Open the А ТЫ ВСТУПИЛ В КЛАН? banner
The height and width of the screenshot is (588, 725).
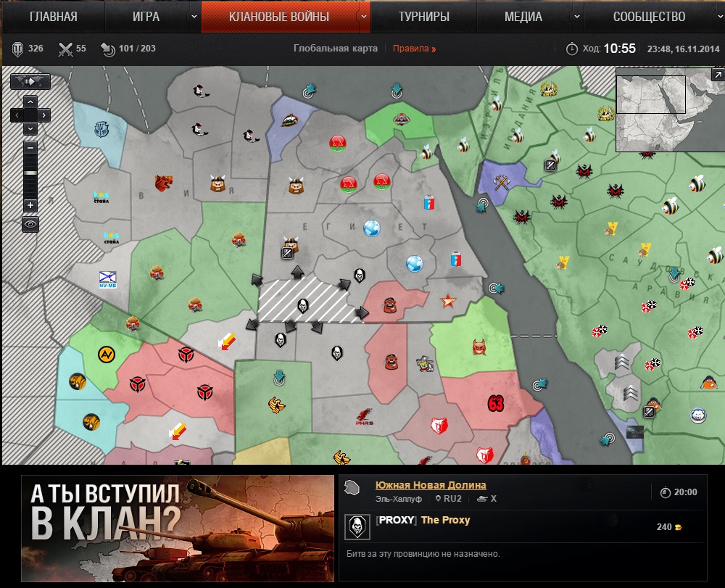pyautogui.click(x=178, y=529)
